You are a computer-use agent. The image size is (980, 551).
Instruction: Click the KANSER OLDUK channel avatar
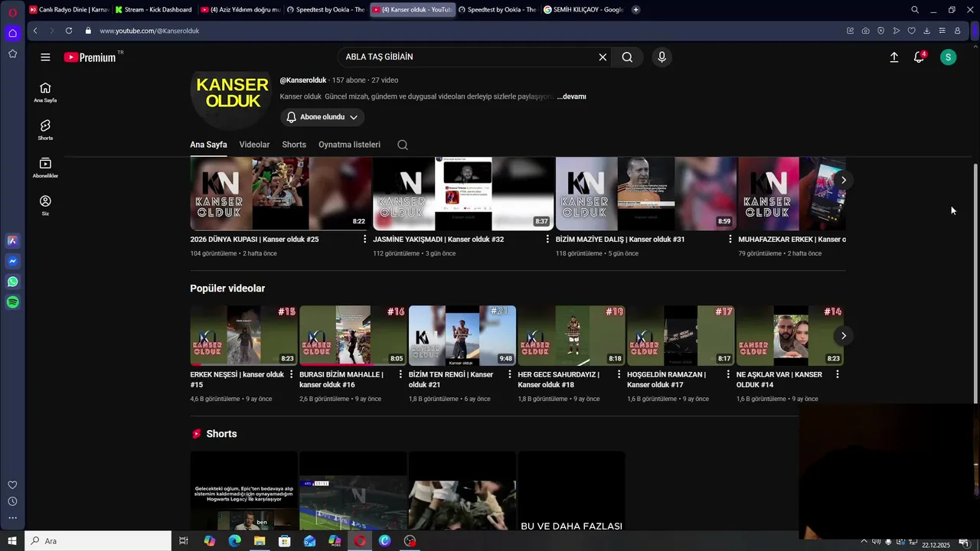tap(232, 93)
